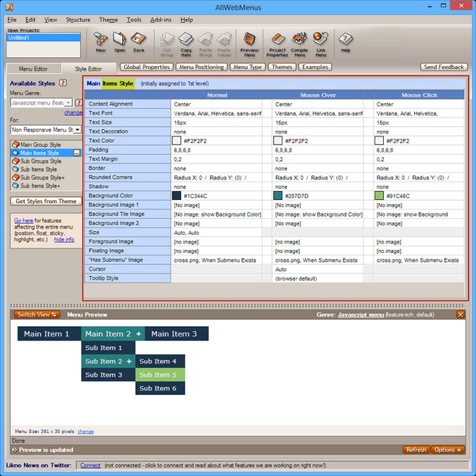476x476 pixels.
Task: Open the Structure menu
Action: pos(78,20)
